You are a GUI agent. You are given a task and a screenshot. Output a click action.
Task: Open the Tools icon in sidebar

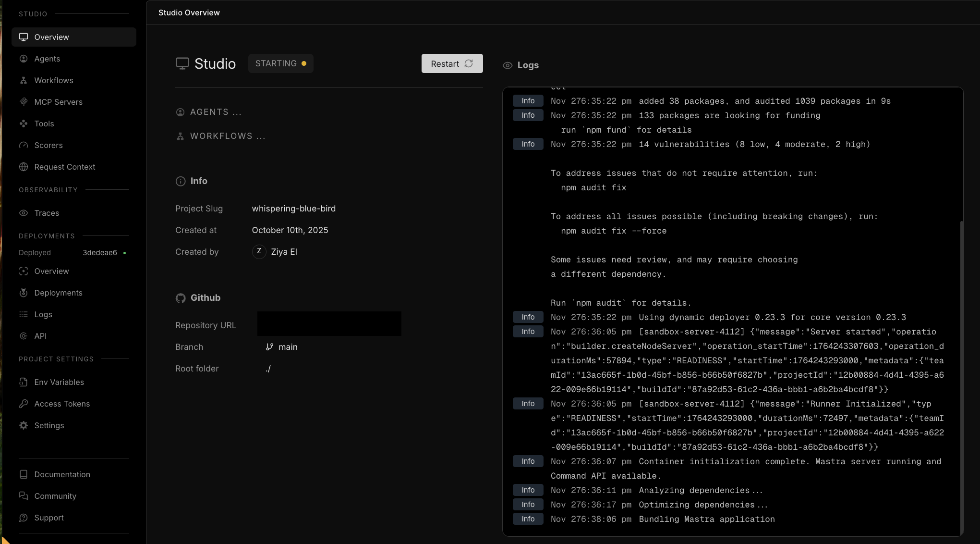pyautogui.click(x=24, y=124)
